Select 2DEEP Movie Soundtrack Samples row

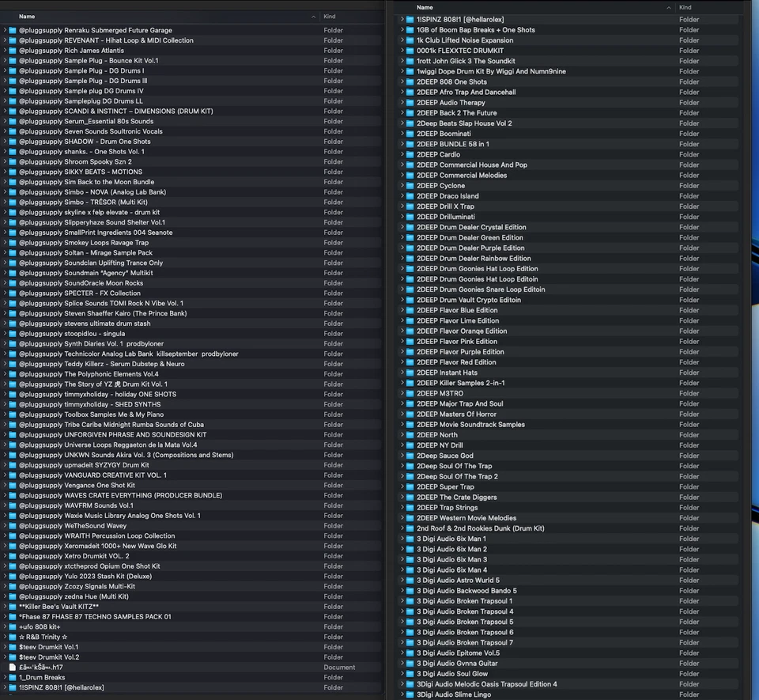(568, 425)
